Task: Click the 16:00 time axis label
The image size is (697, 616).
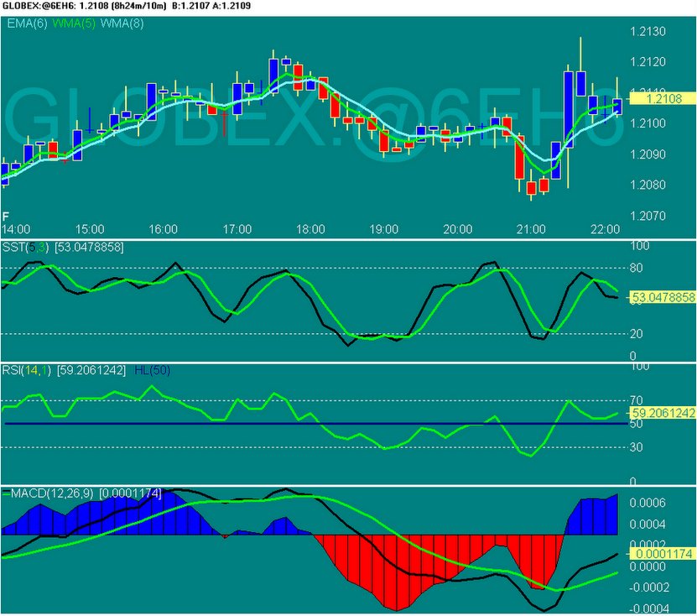Action: tap(164, 229)
